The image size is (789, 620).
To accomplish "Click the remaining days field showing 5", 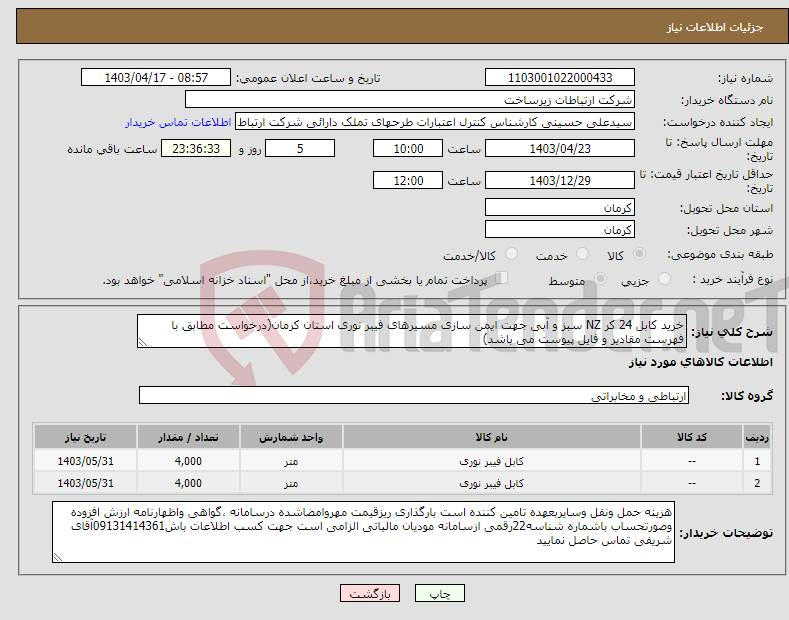I will click(300, 148).
